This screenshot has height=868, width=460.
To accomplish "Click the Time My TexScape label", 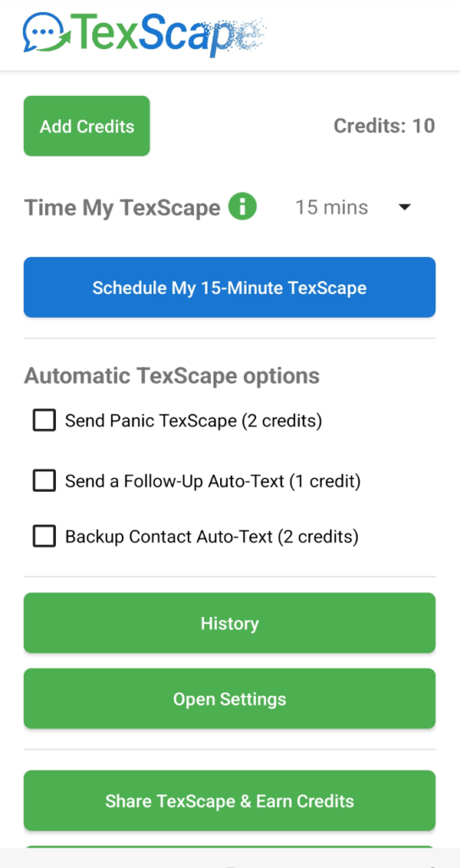I will tap(122, 208).
